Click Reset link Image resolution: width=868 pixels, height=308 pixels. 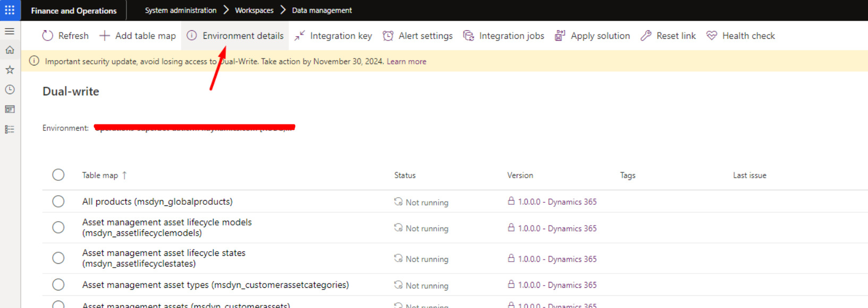click(668, 36)
